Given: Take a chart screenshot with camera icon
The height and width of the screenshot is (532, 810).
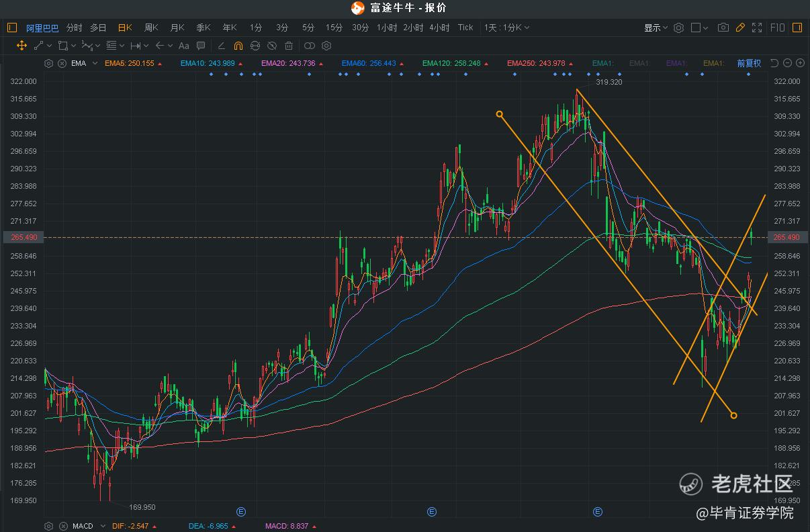Looking at the screenshot, I should pos(723,28).
